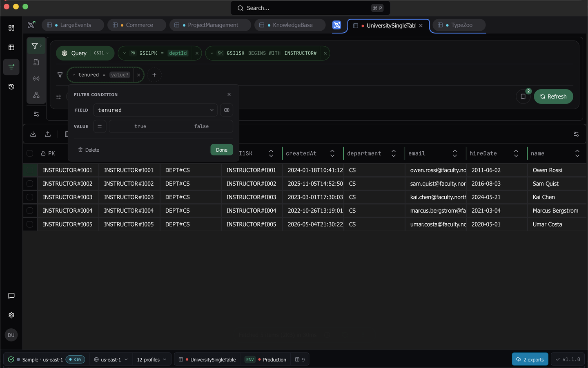This screenshot has height=368, width=588.
Task: Check the row for INSTRUCTOR#I001
Action: click(30, 170)
